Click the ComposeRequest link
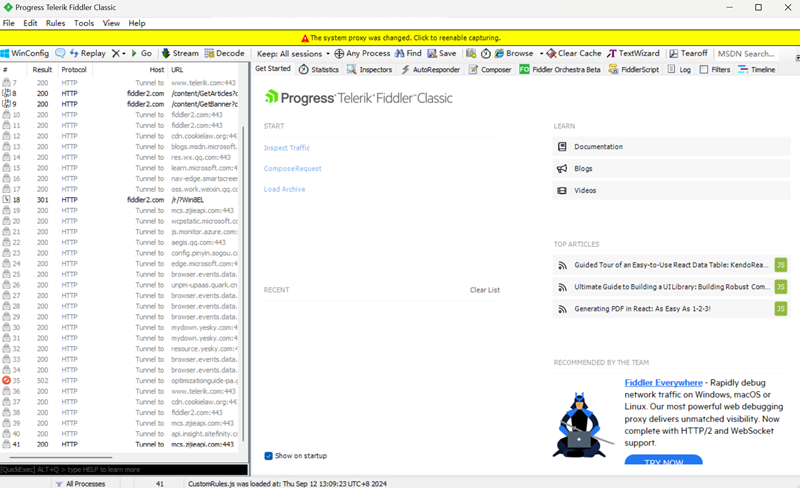The height and width of the screenshot is (488, 800). point(292,168)
